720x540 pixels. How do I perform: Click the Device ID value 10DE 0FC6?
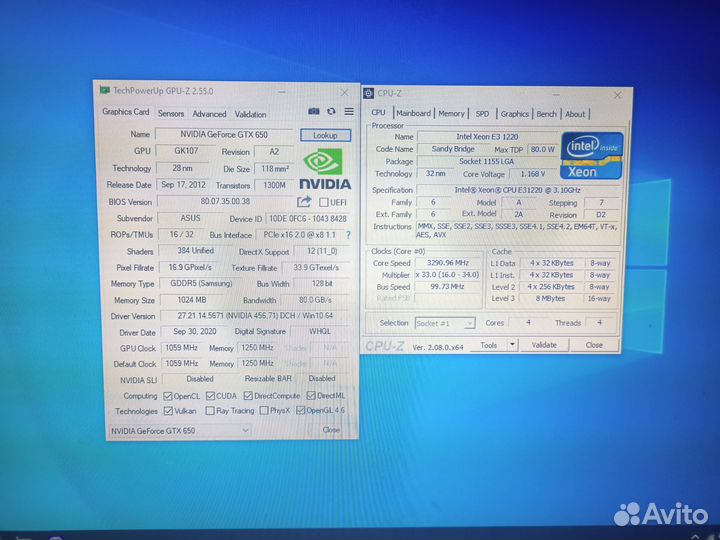click(308, 219)
